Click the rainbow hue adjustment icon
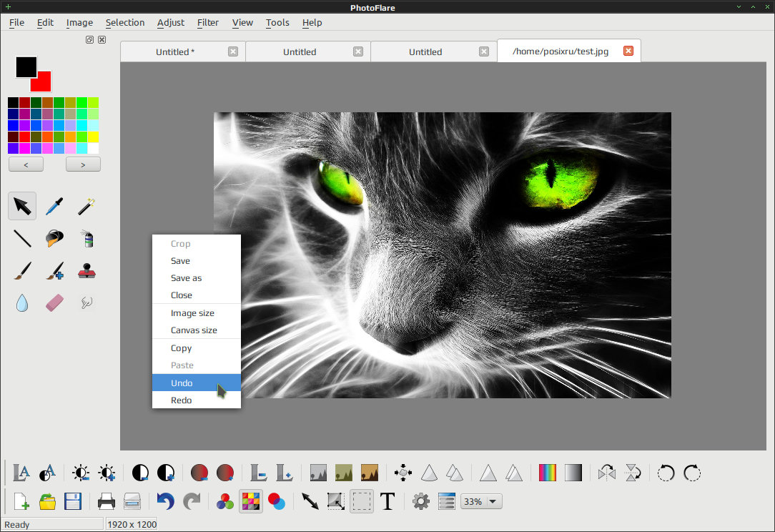This screenshot has width=775, height=532. click(x=547, y=473)
